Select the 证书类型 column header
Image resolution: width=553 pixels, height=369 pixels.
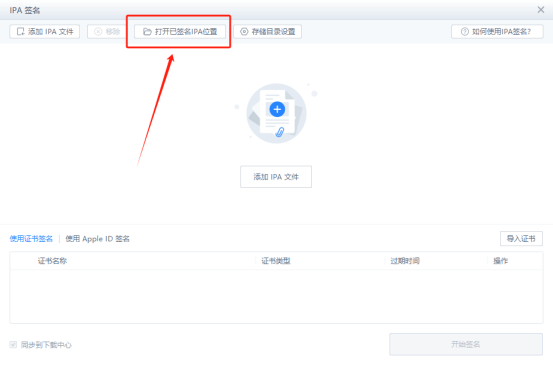pyautogui.click(x=276, y=261)
